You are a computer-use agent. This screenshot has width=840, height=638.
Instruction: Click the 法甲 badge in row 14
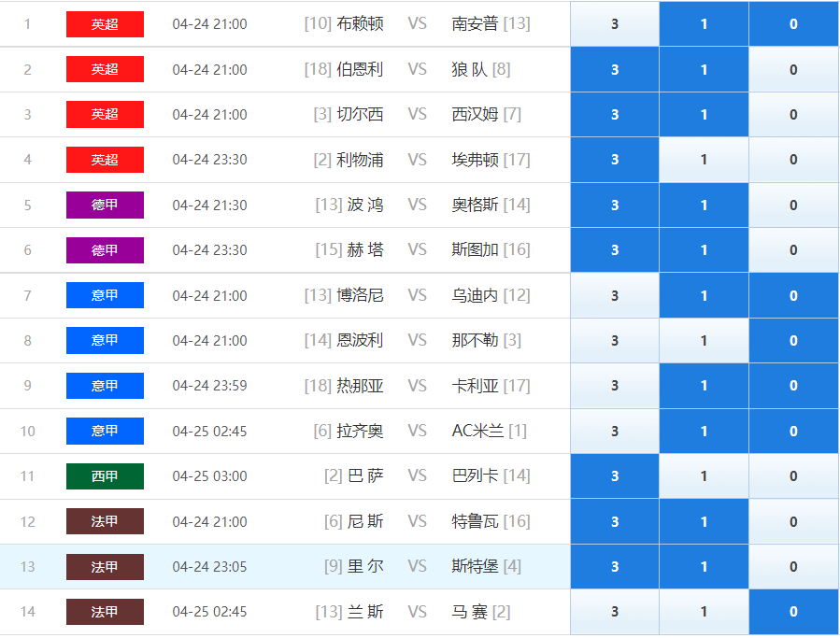click(105, 612)
